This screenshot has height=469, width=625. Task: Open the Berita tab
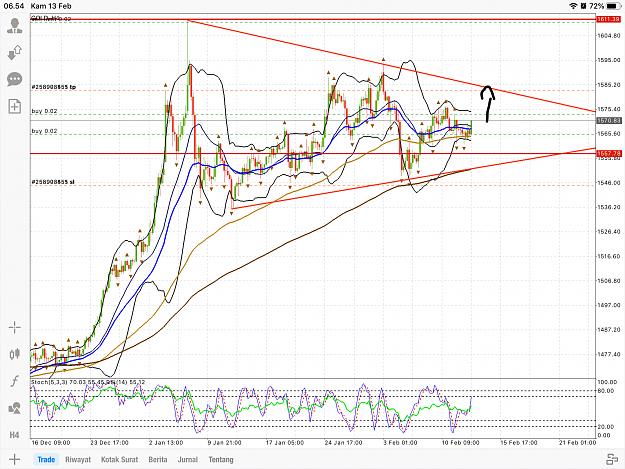tap(158, 459)
